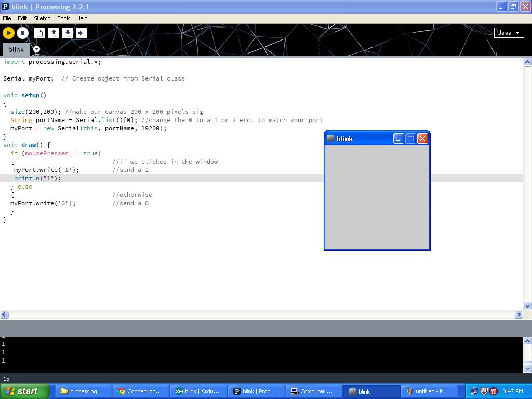Switch to Computer taskbar item
The image size is (532, 399).
point(314,391)
